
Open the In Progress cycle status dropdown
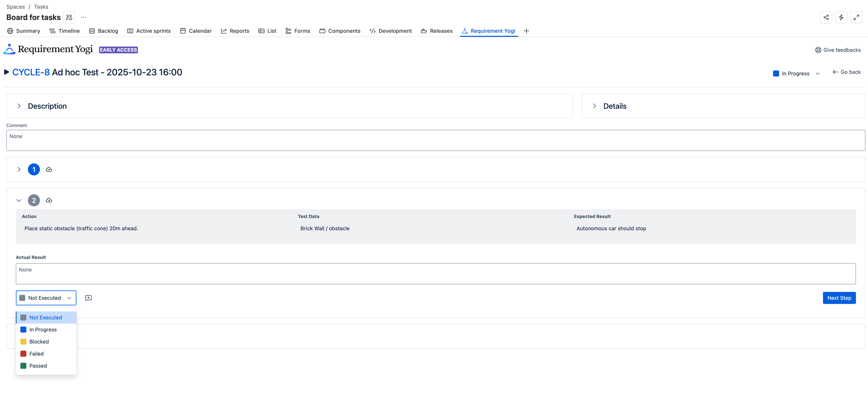796,73
